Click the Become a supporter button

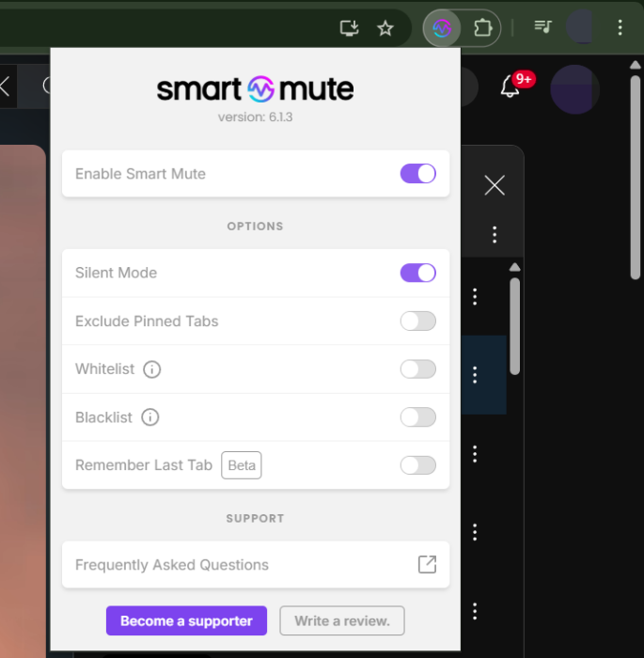[186, 620]
